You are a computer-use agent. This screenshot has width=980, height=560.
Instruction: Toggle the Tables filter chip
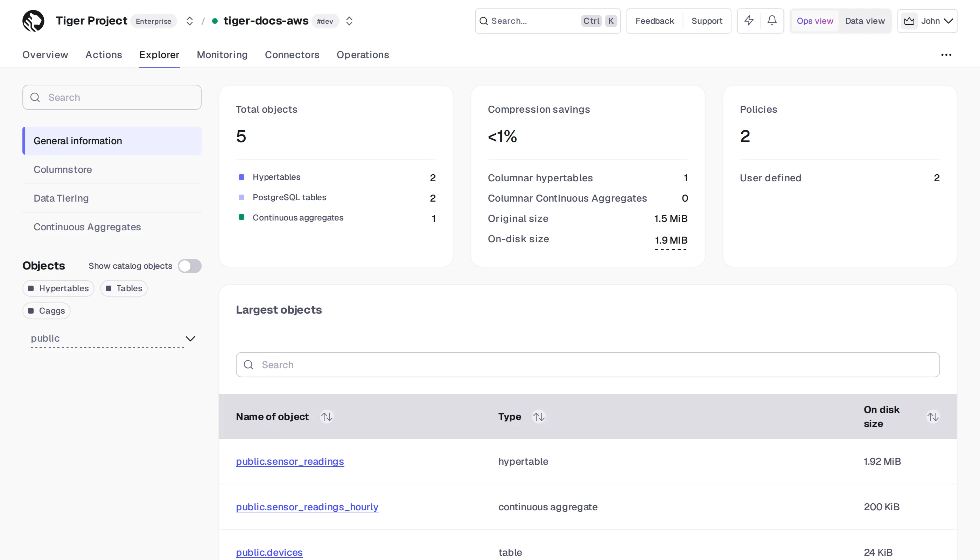124,288
